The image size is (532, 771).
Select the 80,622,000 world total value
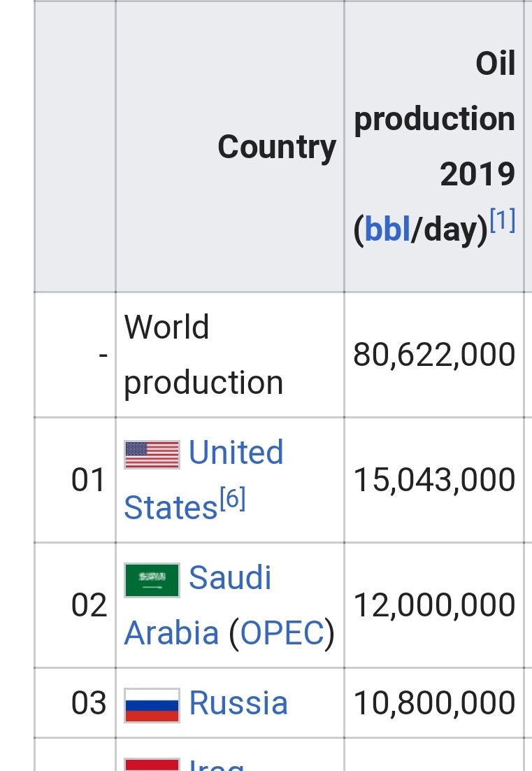click(x=434, y=355)
